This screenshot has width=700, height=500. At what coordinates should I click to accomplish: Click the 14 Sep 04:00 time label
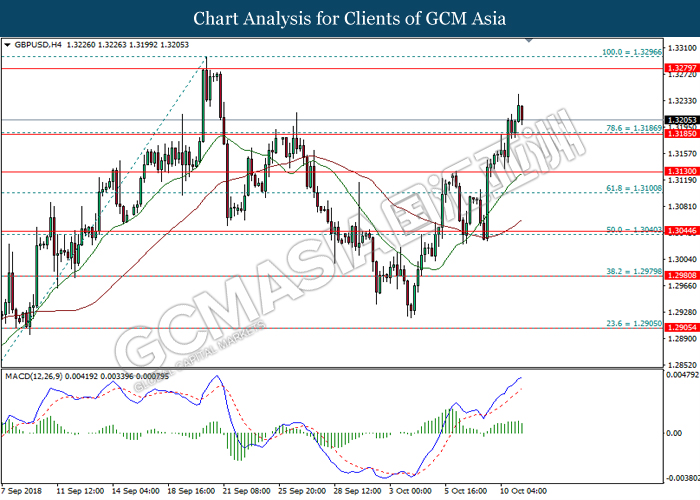(136, 491)
